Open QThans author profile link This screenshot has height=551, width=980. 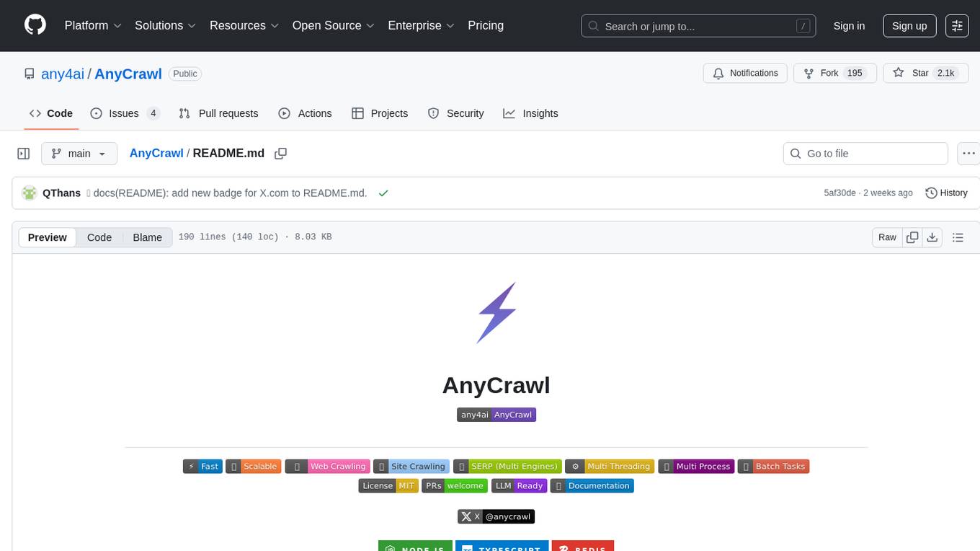click(62, 193)
